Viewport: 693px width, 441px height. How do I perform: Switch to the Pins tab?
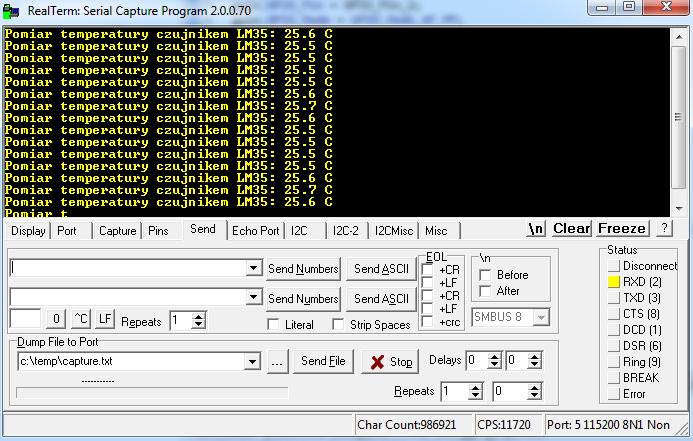click(158, 231)
